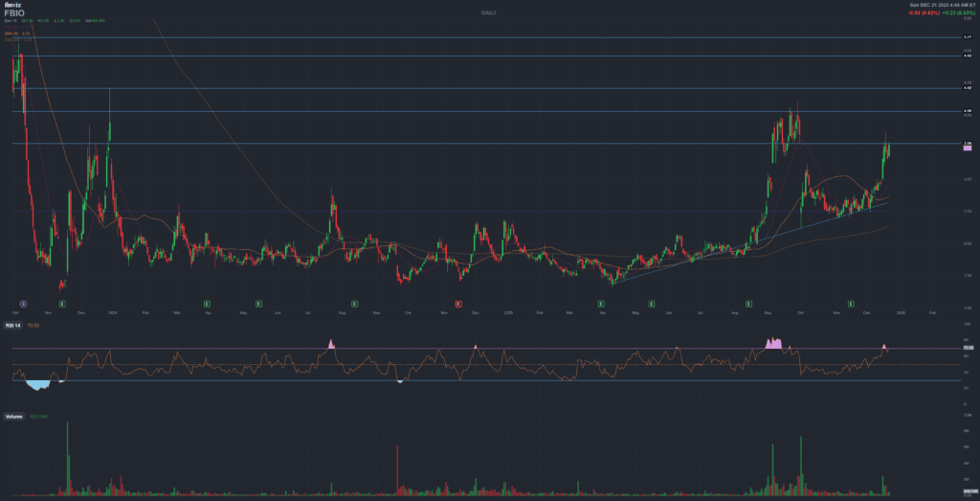Click the Finviz logo
980x501 pixels.
point(11,6)
